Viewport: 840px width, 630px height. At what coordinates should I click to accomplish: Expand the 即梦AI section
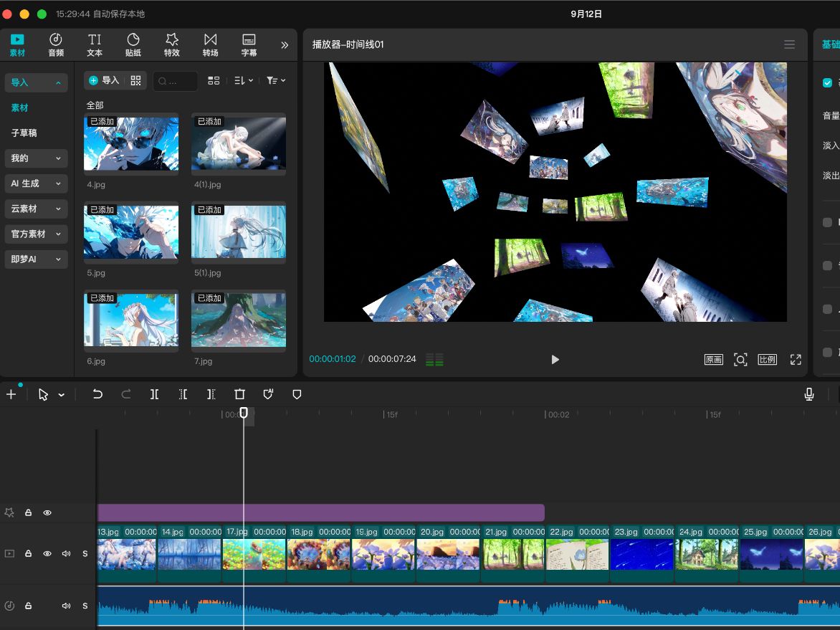click(36, 259)
